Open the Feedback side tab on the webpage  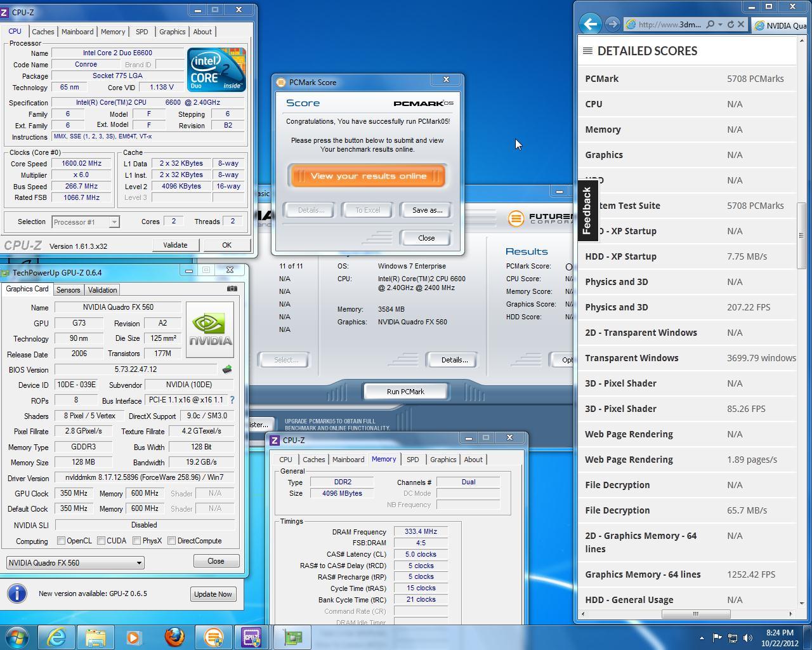pyautogui.click(x=587, y=211)
